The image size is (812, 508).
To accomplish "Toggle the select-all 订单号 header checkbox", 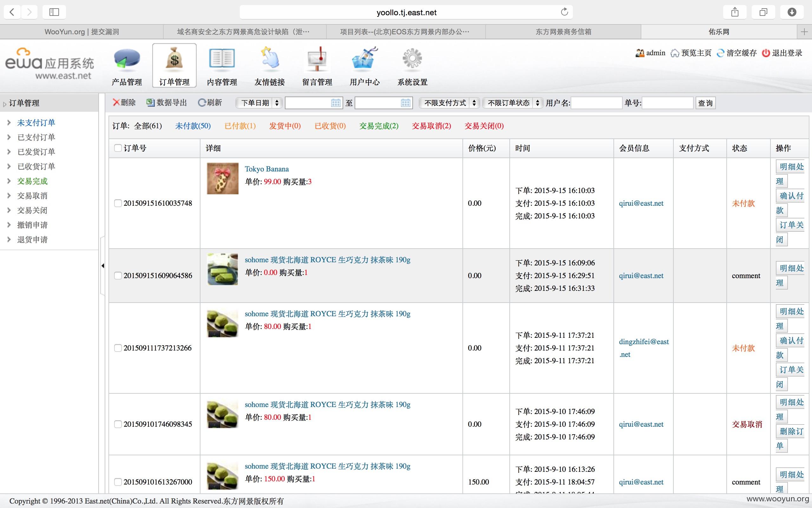I will pos(118,148).
